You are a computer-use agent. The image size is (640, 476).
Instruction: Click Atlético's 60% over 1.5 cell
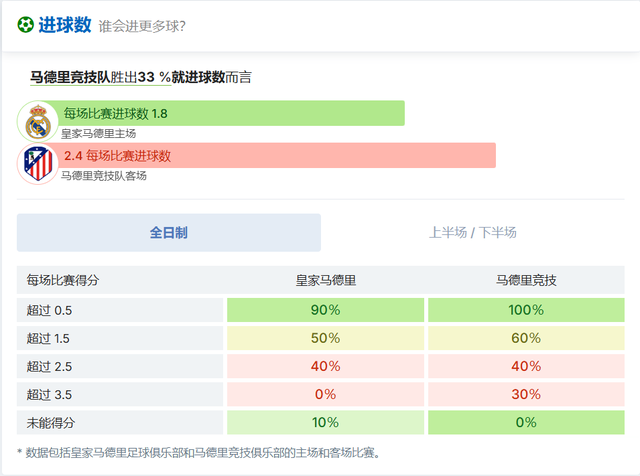point(526,338)
